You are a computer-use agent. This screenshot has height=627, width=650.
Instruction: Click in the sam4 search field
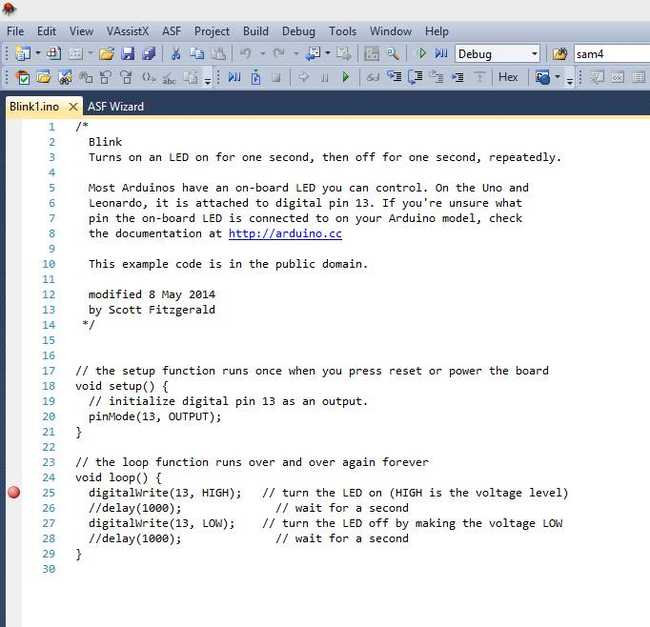pyautogui.click(x=610, y=54)
